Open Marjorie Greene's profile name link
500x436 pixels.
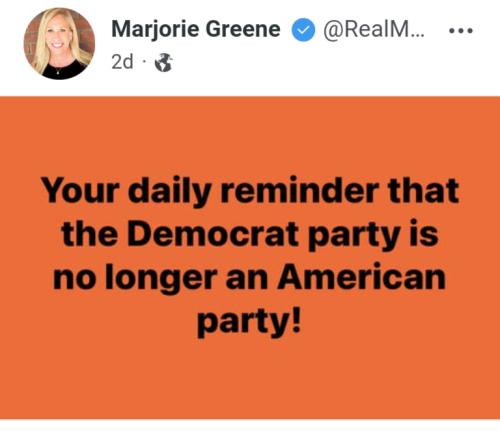pyautogui.click(x=196, y=29)
